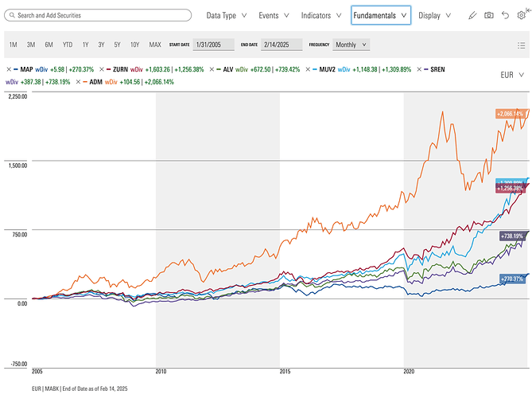Click the ZURN ticker legend label
Image resolution: width=532 pixels, height=398 pixels.
point(120,69)
